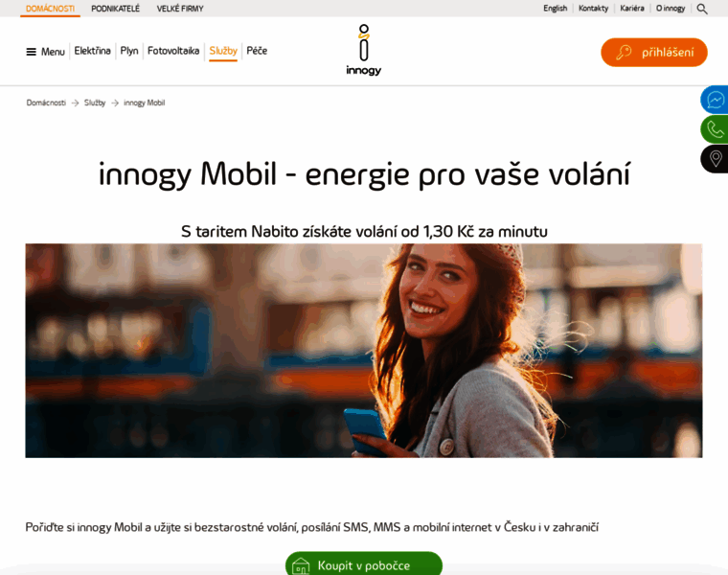Select the Domácnosti tab
The image size is (728, 575).
[50, 9]
